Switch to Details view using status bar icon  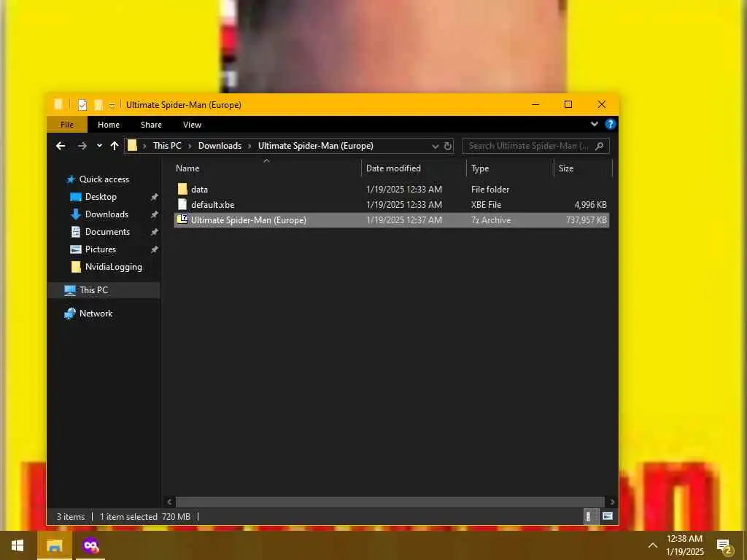[590, 517]
